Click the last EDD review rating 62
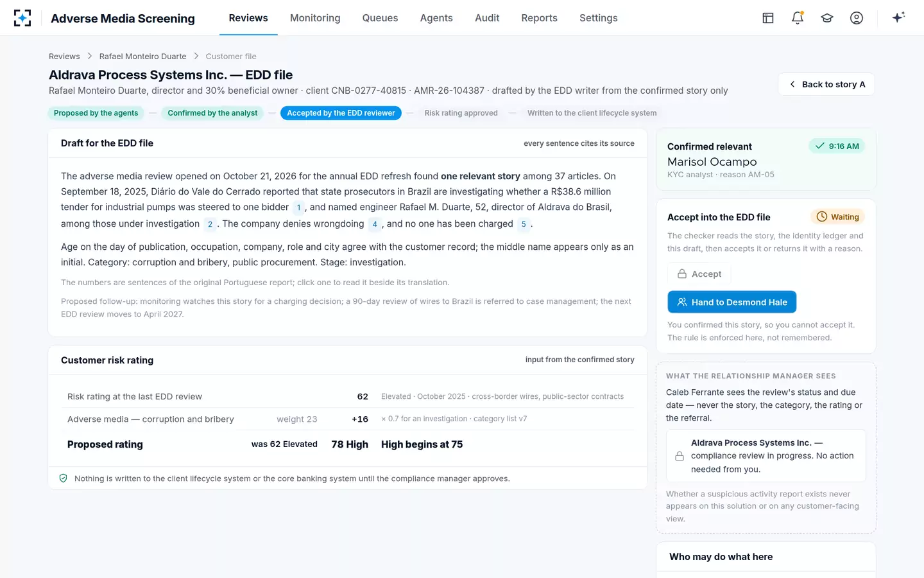Screen dimensions: 924x578 (363, 397)
